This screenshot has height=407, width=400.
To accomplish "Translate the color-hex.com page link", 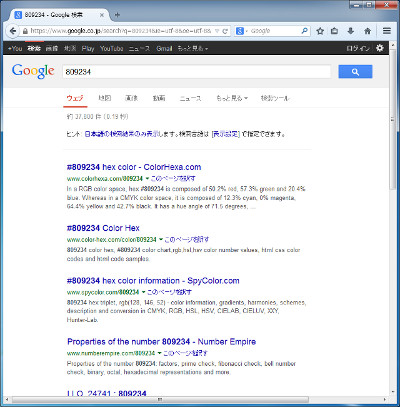I will [187, 239].
